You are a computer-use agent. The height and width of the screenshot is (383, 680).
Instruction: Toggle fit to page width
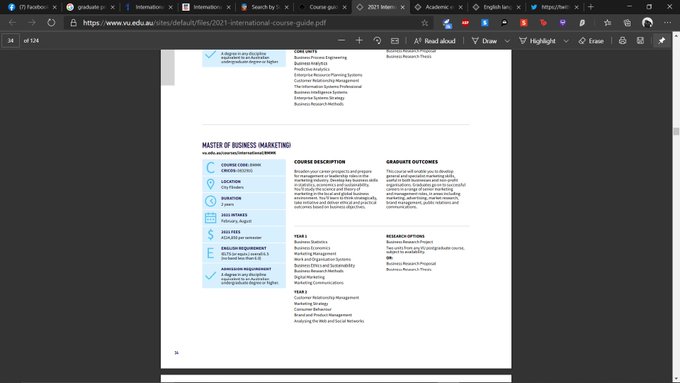point(395,40)
